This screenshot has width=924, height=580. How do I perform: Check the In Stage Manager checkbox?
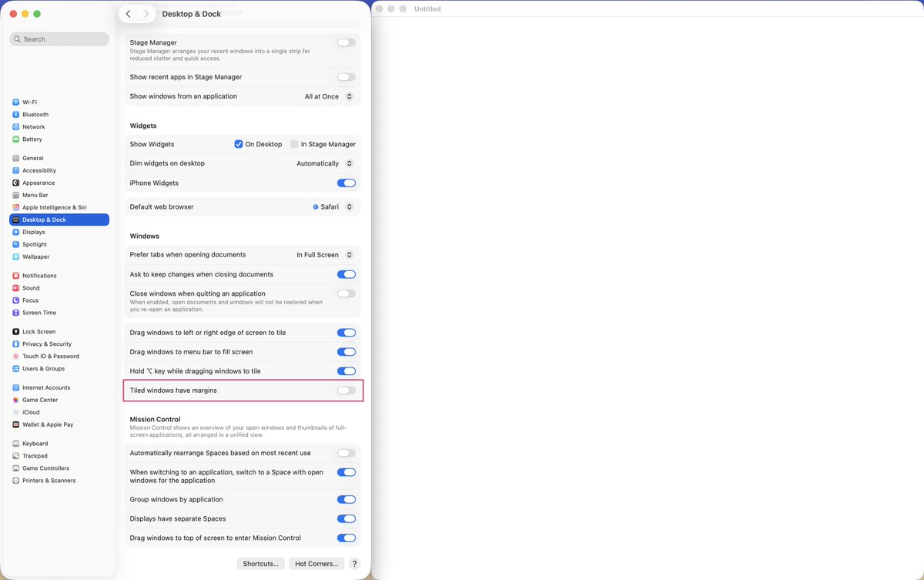pyautogui.click(x=294, y=144)
